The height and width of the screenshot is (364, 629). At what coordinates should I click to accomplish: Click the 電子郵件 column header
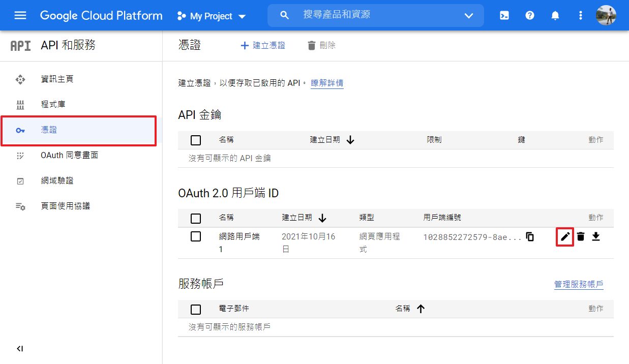coord(234,309)
